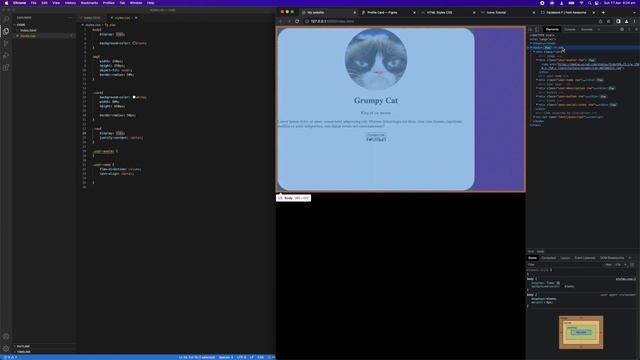Viewport: 640px width, 360px height.
Task: Select the DevTools Elements tab
Action: point(552,29)
